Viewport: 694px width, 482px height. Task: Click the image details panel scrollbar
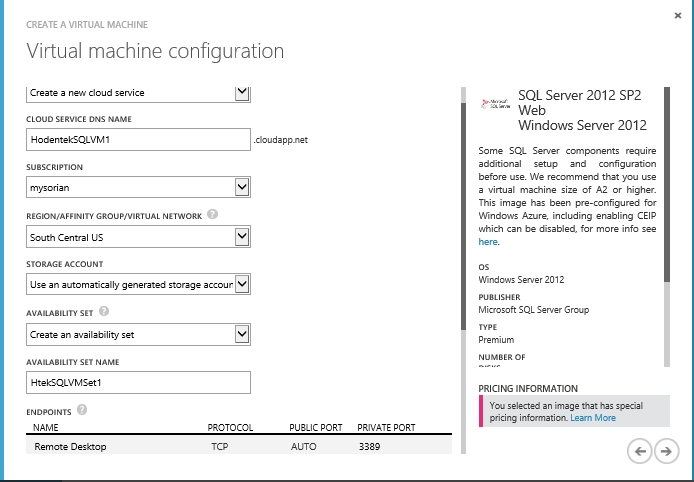click(x=667, y=227)
